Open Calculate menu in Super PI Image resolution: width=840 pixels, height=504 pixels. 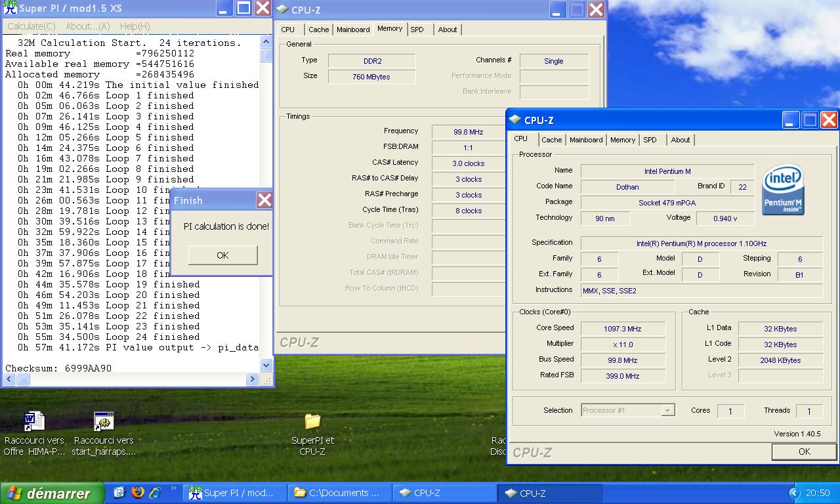pyautogui.click(x=31, y=26)
